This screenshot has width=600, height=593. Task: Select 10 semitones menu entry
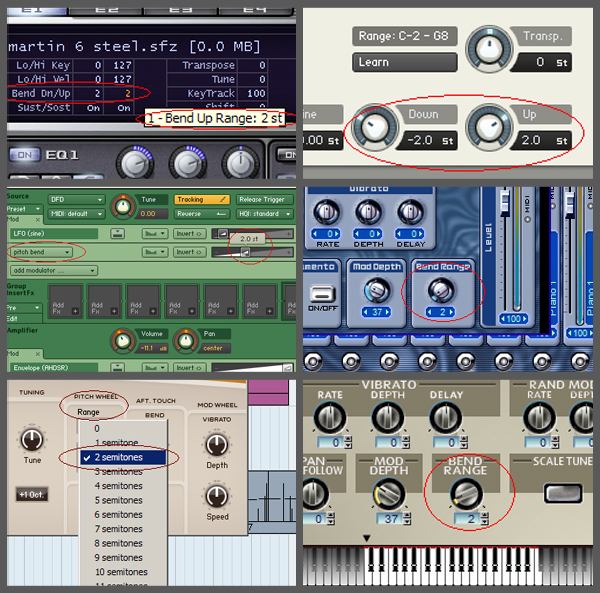[x=123, y=572]
